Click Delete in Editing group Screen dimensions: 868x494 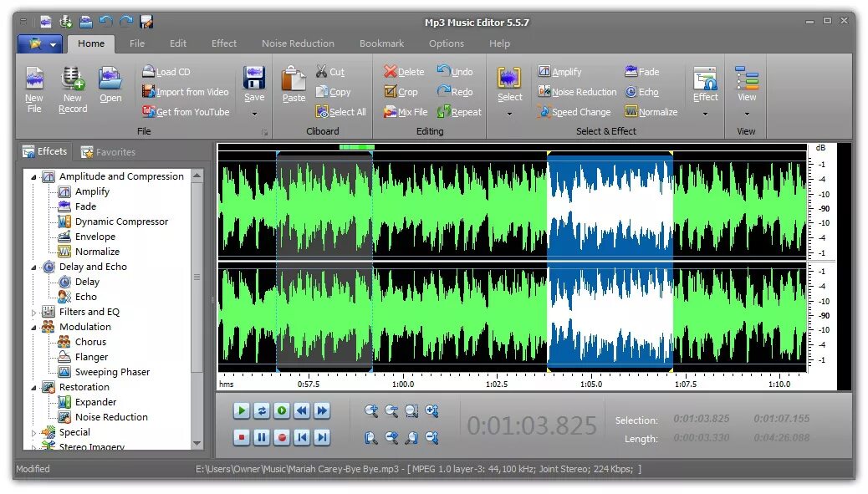click(x=404, y=72)
